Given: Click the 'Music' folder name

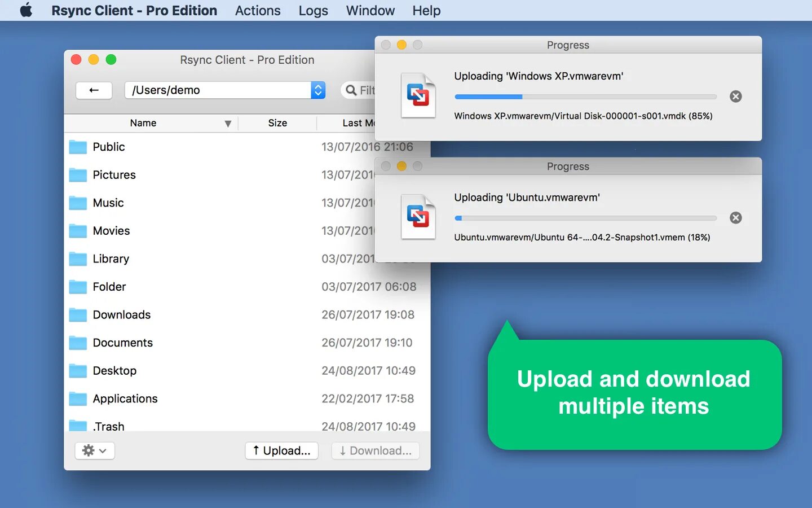Looking at the screenshot, I should click(x=108, y=203).
